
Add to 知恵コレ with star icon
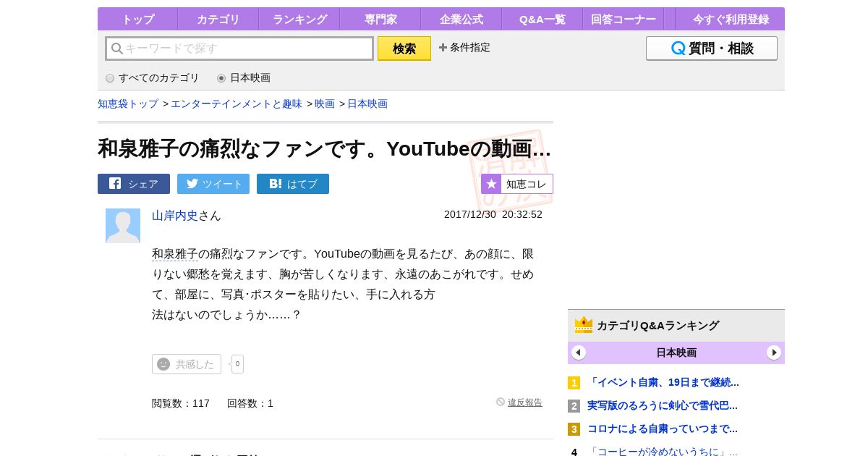[517, 184]
